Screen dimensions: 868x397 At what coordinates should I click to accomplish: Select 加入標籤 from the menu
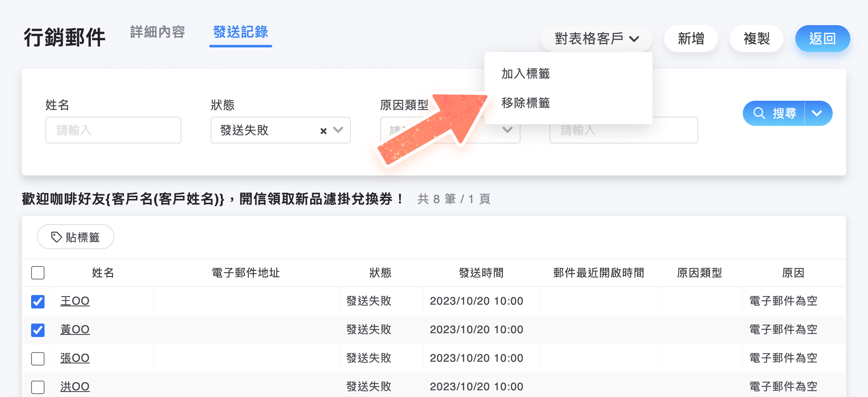pos(525,74)
